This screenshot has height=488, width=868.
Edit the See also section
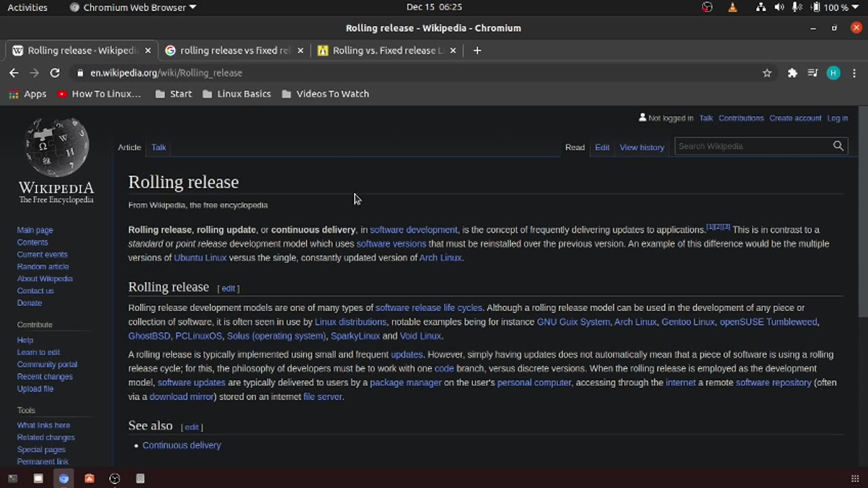[192, 427]
